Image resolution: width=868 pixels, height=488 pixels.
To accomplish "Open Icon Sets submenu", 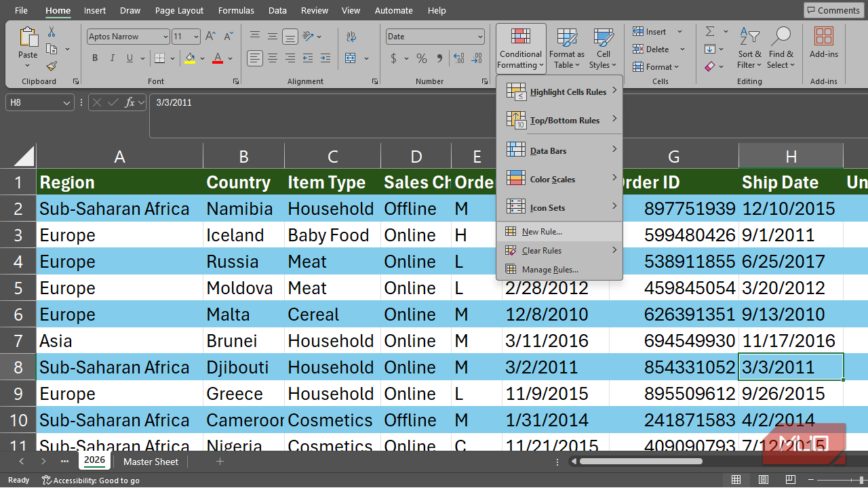I will click(x=559, y=207).
